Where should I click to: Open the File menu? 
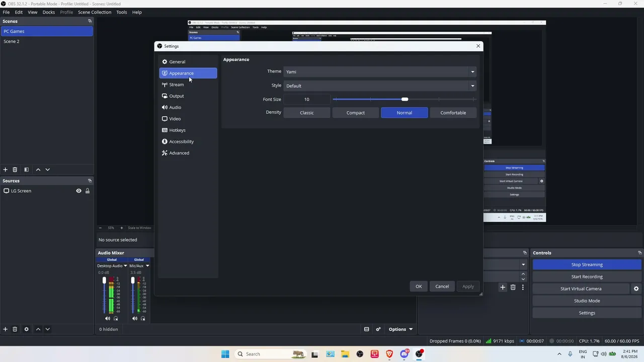coord(6,12)
